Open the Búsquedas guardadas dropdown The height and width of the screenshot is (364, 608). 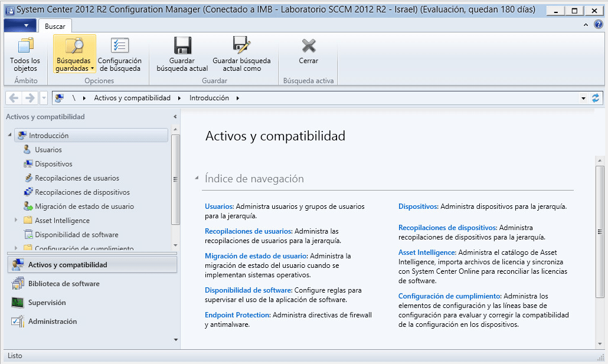tap(74, 65)
